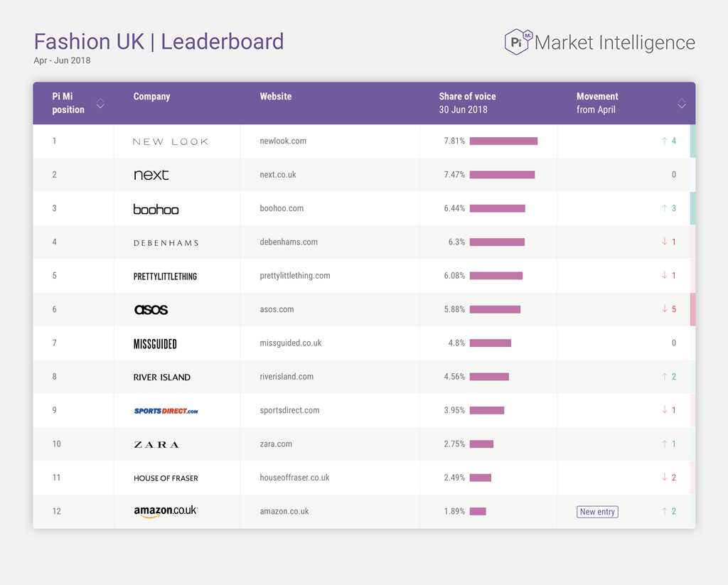This screenshot has width=728, height=585.
Task: Click the 1.89% share of voice bar
Action: [x=478, y=512]
